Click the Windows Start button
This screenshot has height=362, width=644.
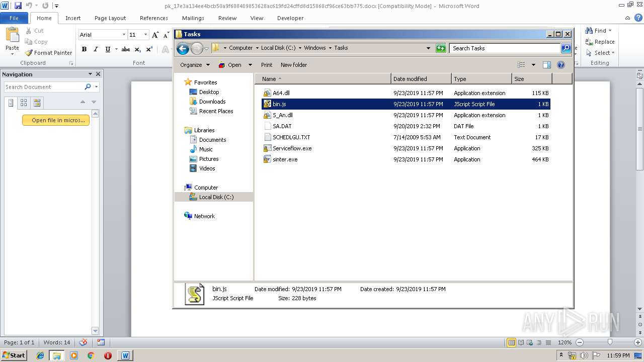click(14, 355)
